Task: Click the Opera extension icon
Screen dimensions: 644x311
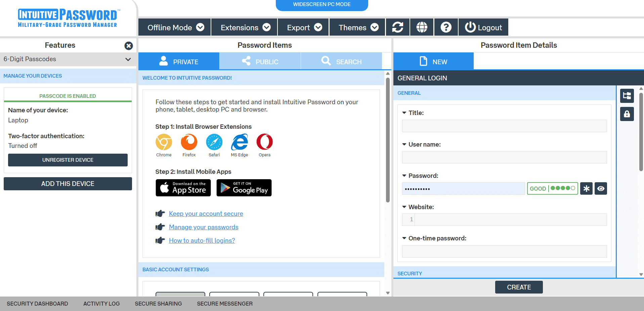Action: tap(265, 142)
